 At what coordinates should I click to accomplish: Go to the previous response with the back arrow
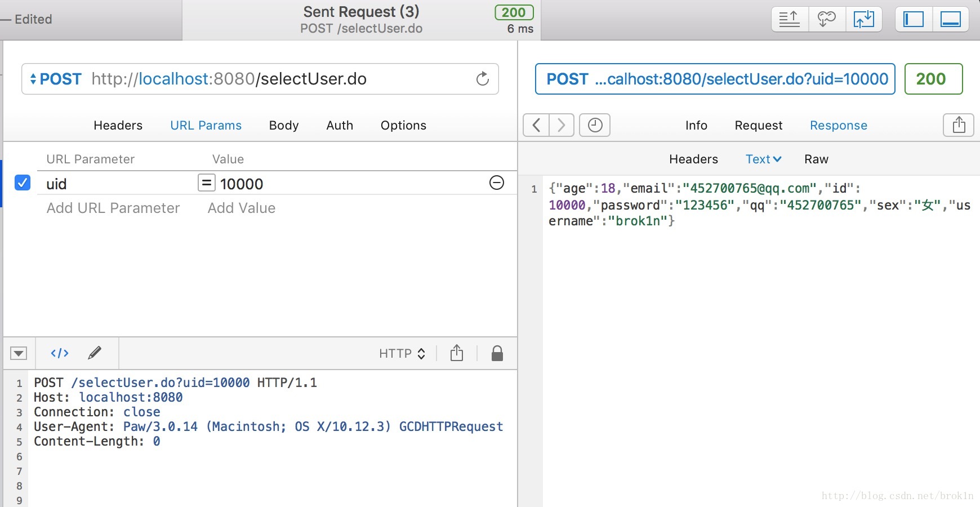[536, 125]
